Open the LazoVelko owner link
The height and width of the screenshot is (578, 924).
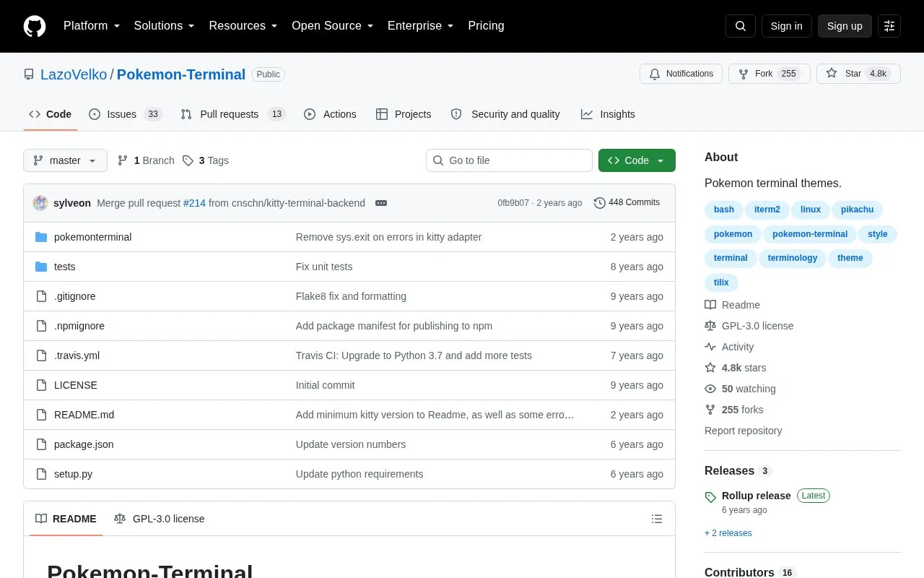pyautogui.click(x=74, y=74)
